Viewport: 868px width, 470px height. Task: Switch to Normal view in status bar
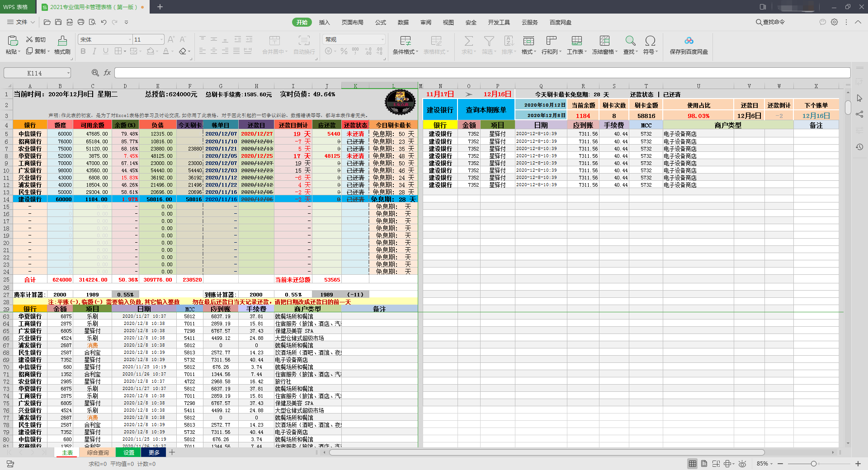pos(692,464)
